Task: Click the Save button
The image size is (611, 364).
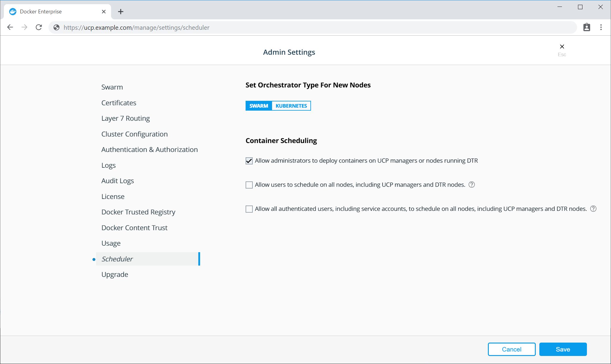Action: 563,349
